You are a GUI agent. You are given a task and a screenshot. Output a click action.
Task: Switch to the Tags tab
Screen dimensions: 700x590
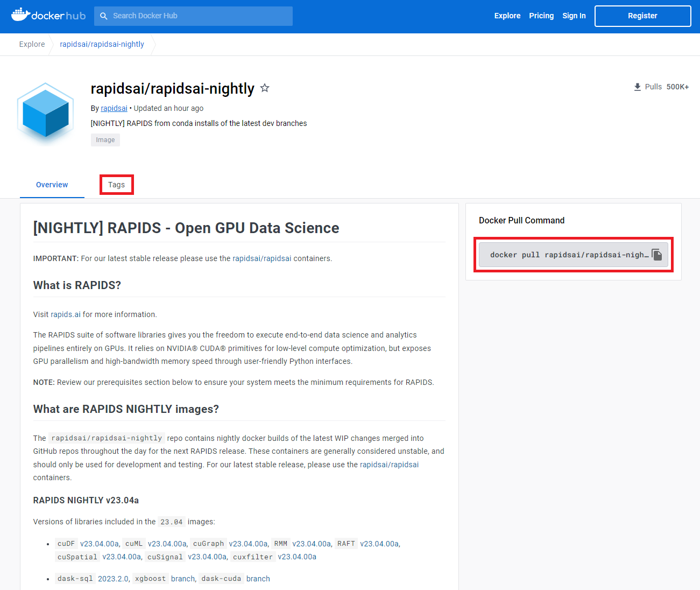pos(116,185)
